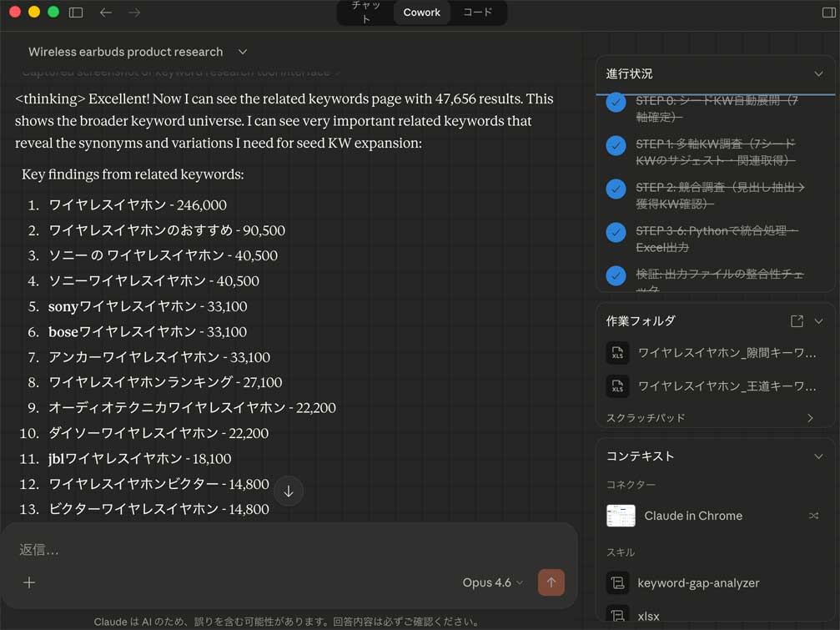The width and height of the screenshot is (840, 630).
Task: Toggle the STEP 2 競合調査 checkmark
Action: (x=616, y=189)
